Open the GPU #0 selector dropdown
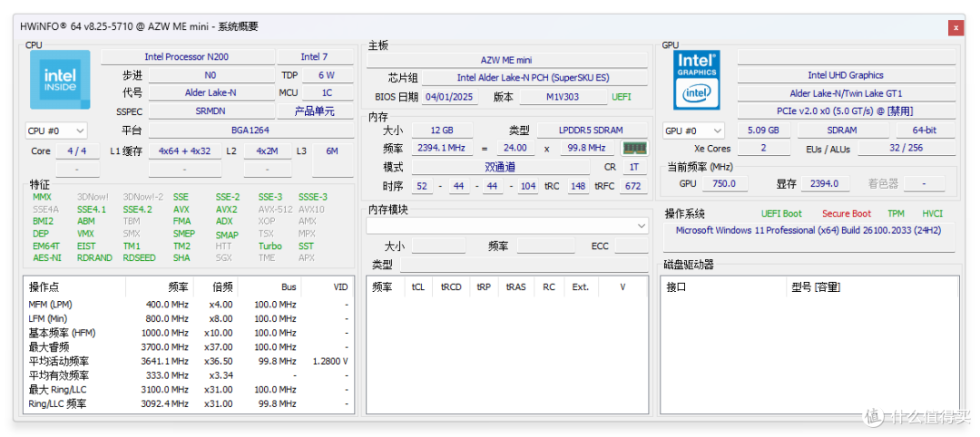Screen dimensions: 980x437 pos(694,131)
